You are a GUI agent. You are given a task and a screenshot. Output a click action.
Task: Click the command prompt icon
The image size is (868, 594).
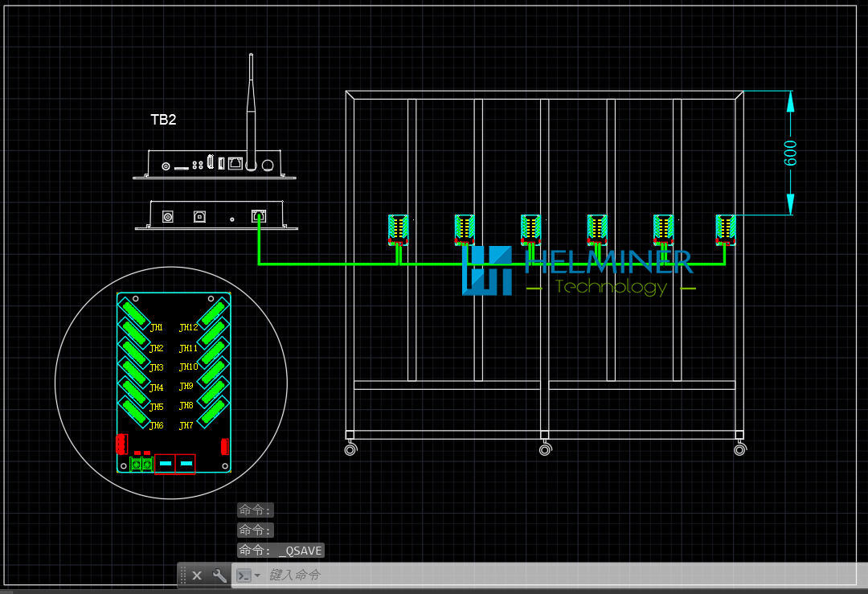pos(244,576)
